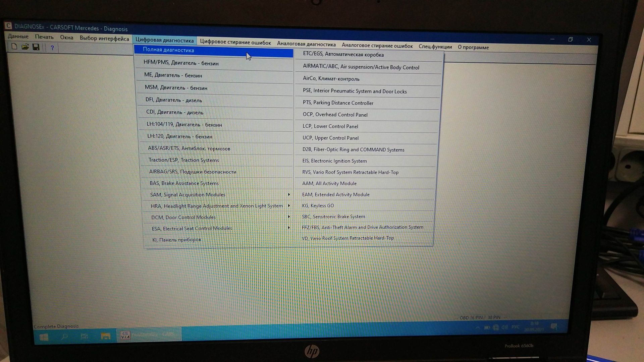This screenshot has height=362, width=644.
Task: Click the taskbar clock and date
Action: 534,326
